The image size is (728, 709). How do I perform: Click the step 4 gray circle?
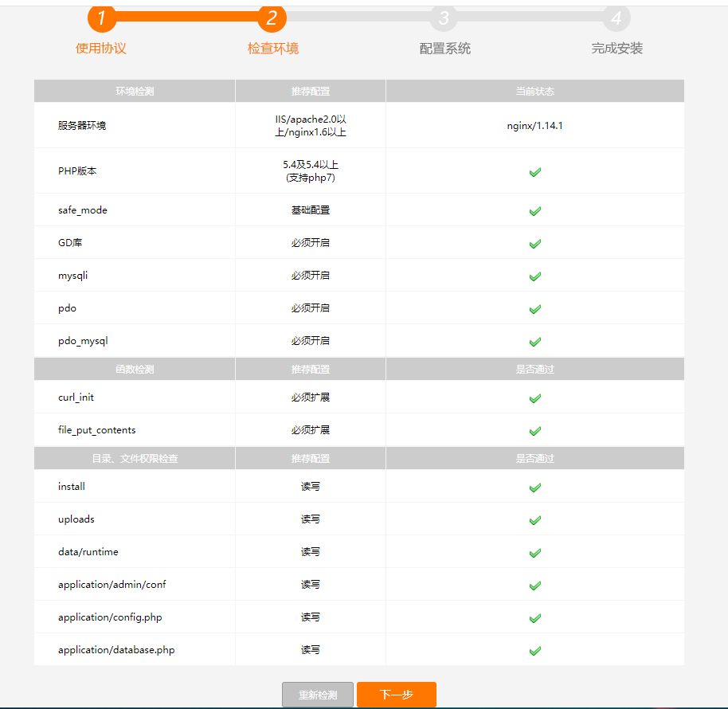coord(616,18)
